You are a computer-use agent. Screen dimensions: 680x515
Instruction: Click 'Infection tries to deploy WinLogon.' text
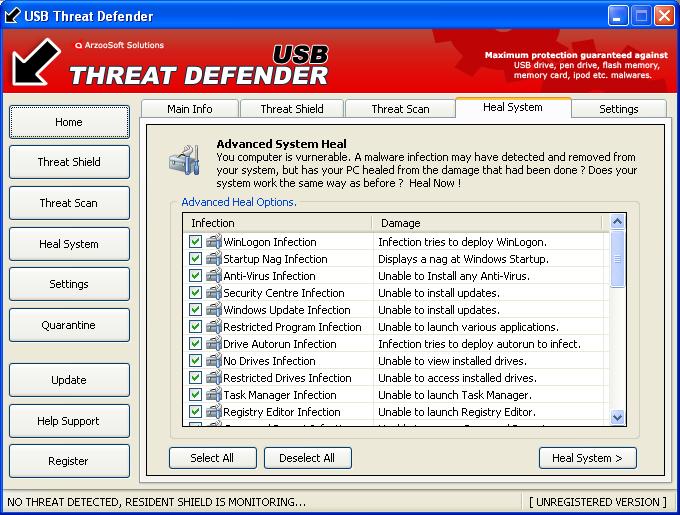point(462,242)
